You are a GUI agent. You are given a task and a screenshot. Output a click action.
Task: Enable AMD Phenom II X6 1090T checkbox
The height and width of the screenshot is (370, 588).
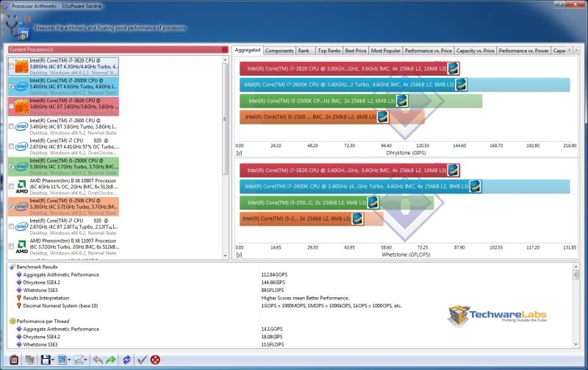11,187
